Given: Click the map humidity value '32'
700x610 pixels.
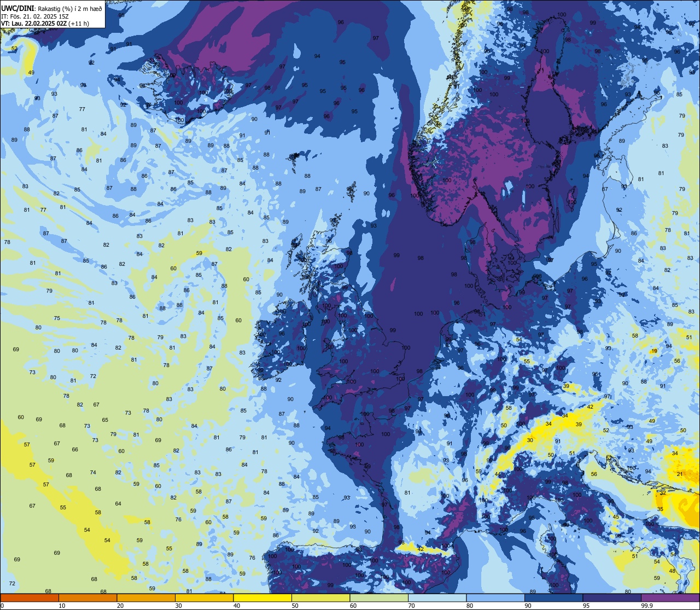Looking at the screenshot, I should pyautogui.click(x=662, y=492).
